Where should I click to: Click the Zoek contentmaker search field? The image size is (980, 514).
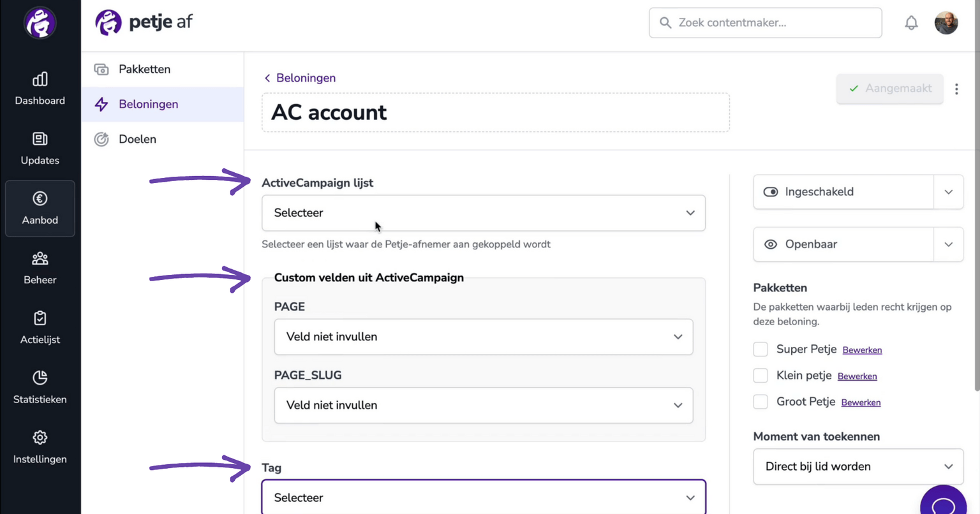(x=766, y=23)
